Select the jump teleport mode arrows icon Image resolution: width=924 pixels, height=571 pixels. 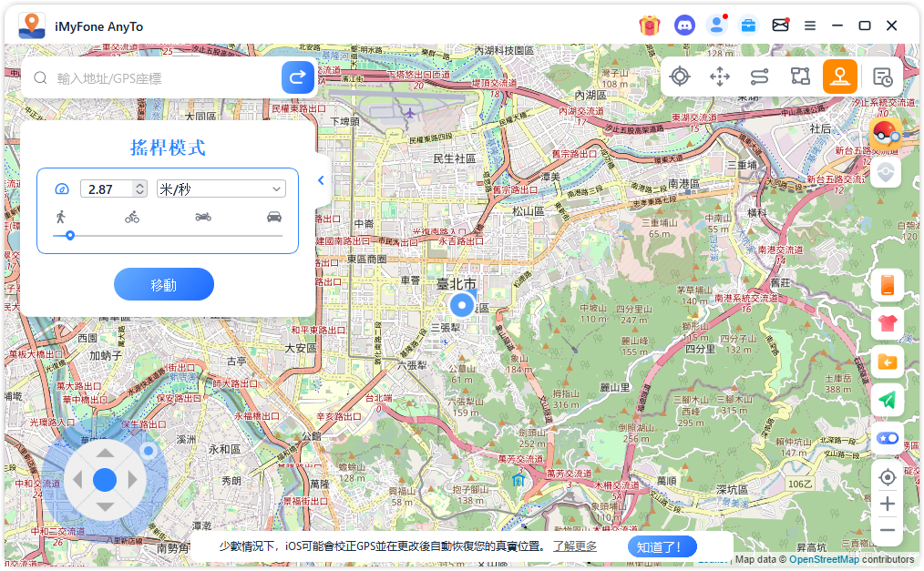[720, 76]
